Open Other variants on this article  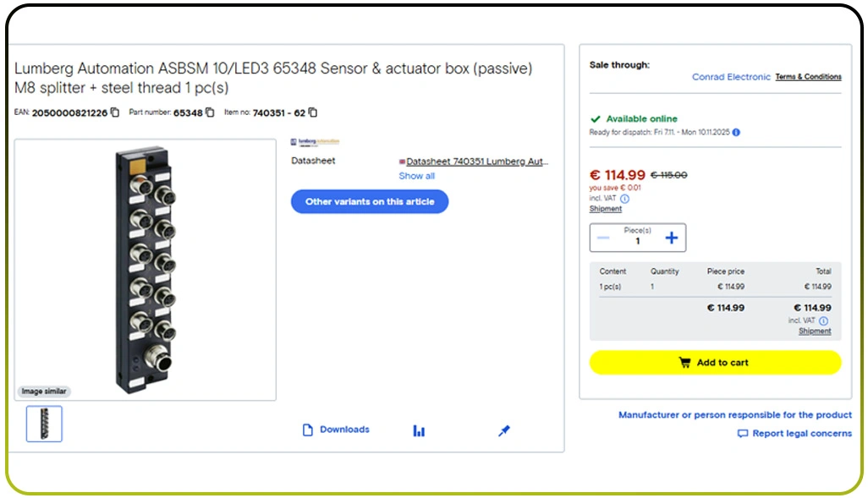(370, 201)
